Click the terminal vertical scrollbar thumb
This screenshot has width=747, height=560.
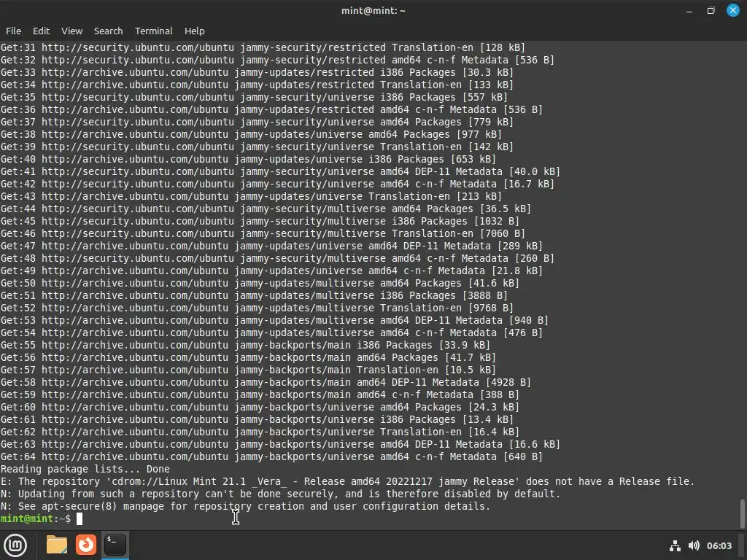pos(742,513)
